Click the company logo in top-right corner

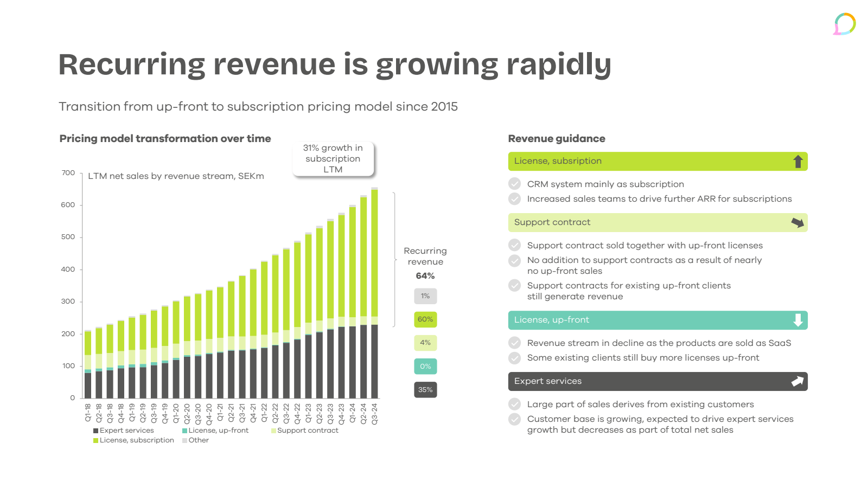click(845, 24)
